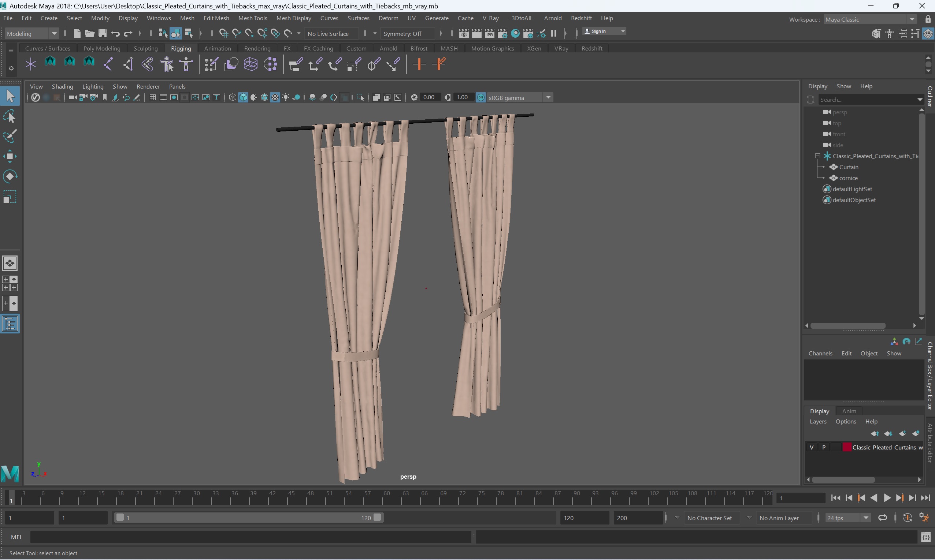The image size is (935, 560).
Task: Click the HumanIK skeleton shelf icon
Action: [186, 64]
